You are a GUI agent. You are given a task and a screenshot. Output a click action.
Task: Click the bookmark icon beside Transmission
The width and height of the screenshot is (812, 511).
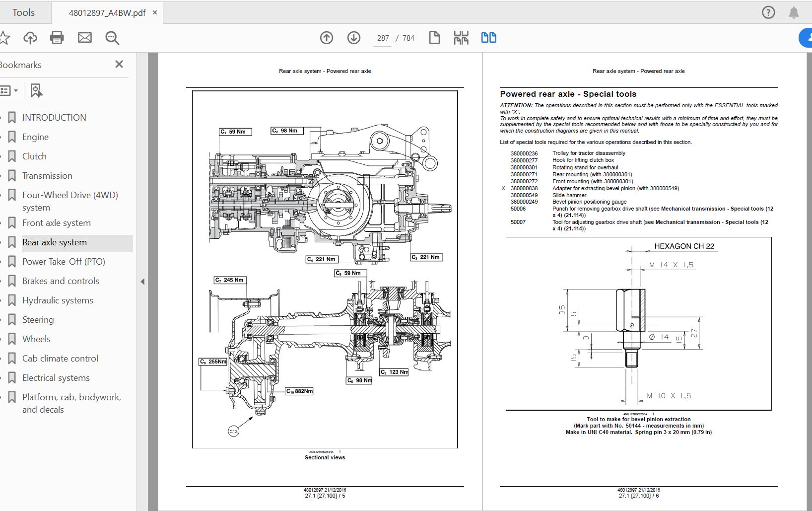(12, 176)
